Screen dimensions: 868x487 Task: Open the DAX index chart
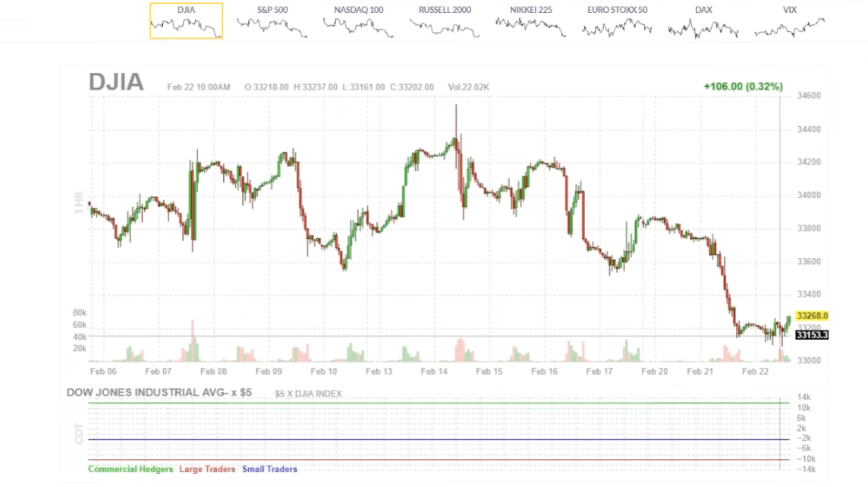[x=703, y=20]
